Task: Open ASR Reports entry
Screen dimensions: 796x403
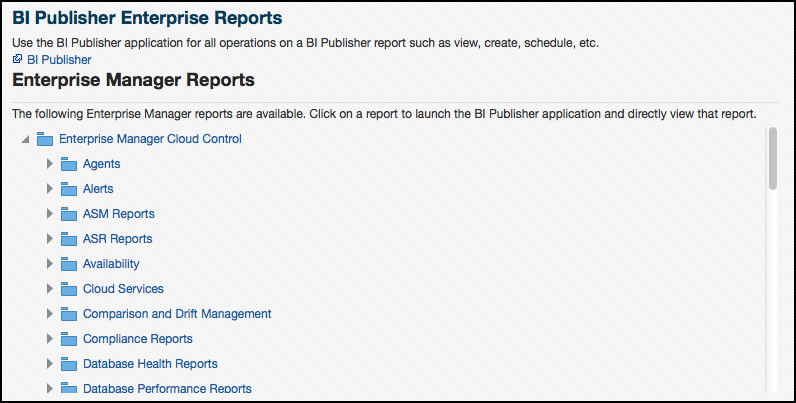Action: point(118,239)
